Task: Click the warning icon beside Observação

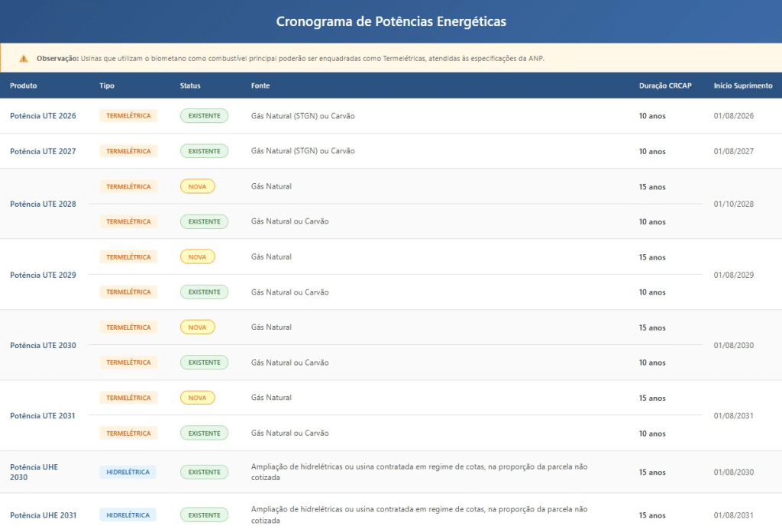Action: coord(24,59)
